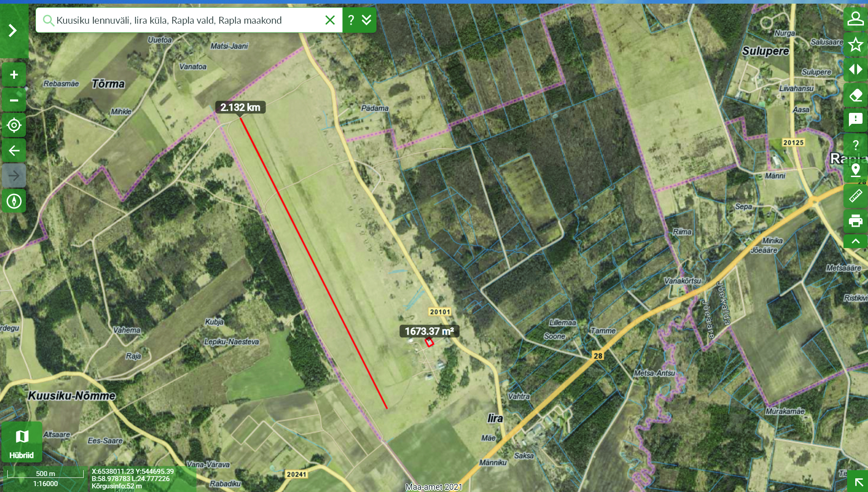Go back to previous map view
868x492 pixels.
coord(14,151)
